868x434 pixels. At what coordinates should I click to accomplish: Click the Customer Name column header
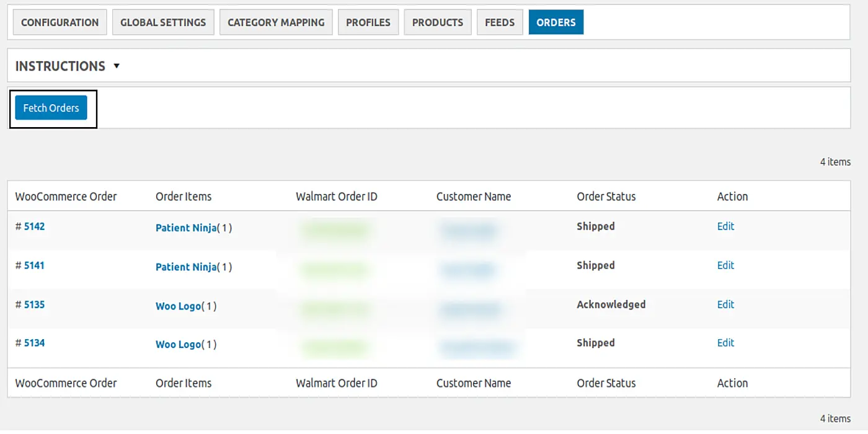pos(473,196)
